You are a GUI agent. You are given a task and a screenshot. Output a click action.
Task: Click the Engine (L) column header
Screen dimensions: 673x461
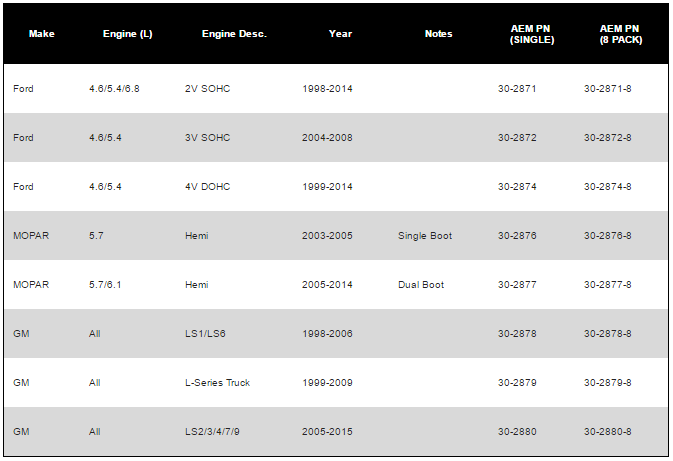[x=127, y=34]
